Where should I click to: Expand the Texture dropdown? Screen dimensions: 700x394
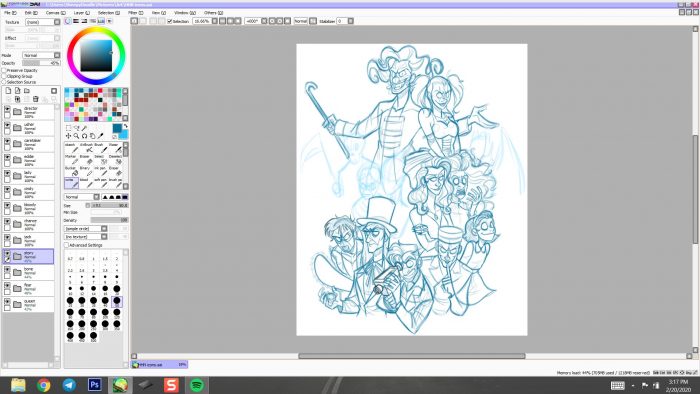point(42,22)
